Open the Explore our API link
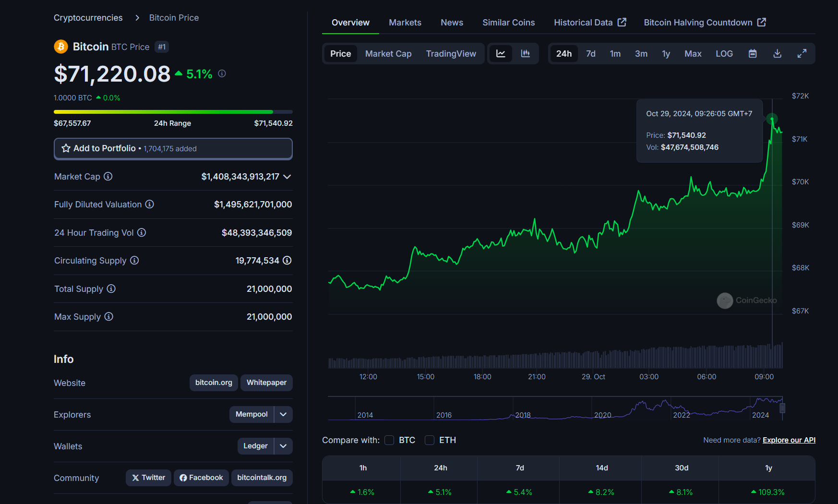The image size is (838, 504). tap(789, 440)
